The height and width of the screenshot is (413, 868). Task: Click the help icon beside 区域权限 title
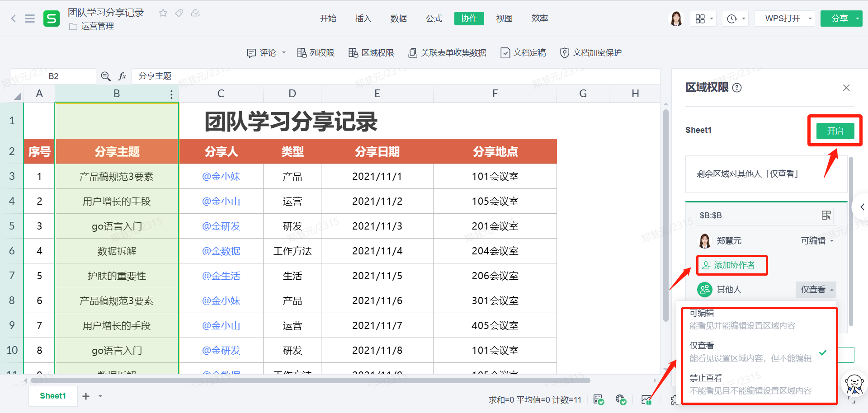click(x=737, y=88)
